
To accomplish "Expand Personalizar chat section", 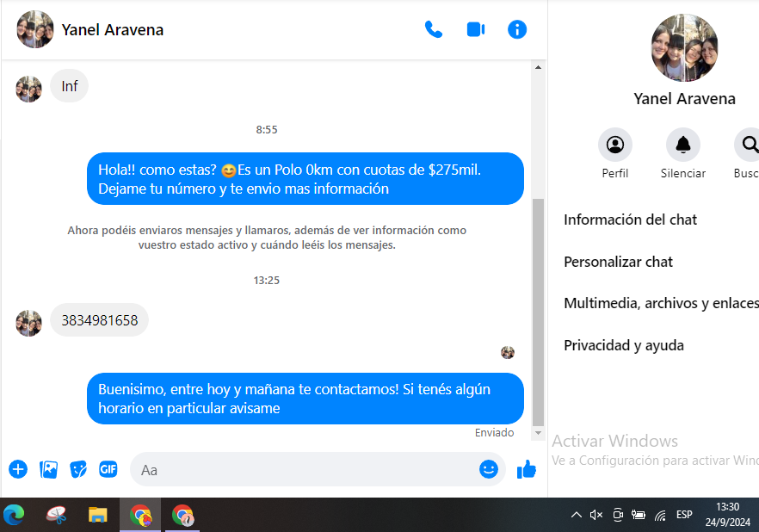I will point(618,262).
